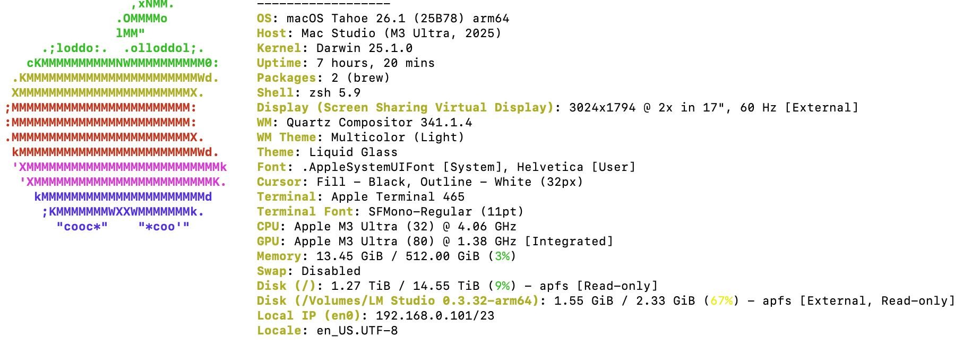980x344 pixels.
Task: Click the Uptime value text
Action: (375, 63)
